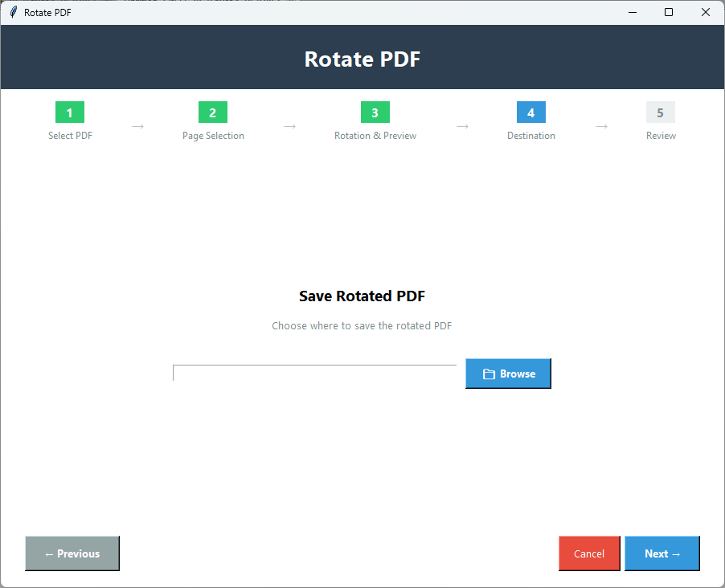Screen dimensions: 725x588
Task: Click the Destination step label
Action: click(x=530, y=135)
